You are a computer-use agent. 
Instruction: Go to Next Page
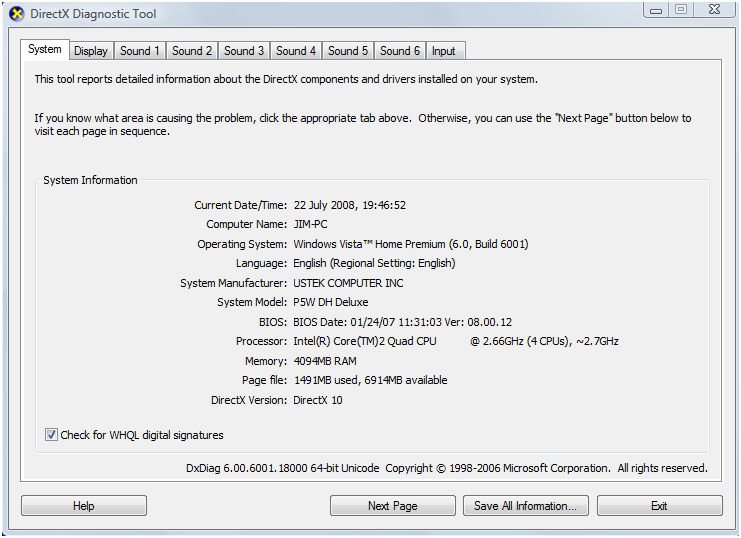point(393,505)
